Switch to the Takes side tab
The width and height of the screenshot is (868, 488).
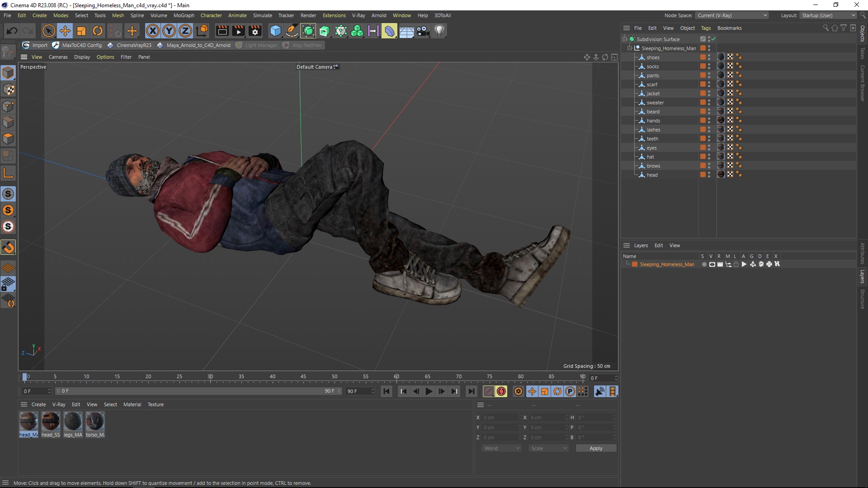tap(863, 53)
